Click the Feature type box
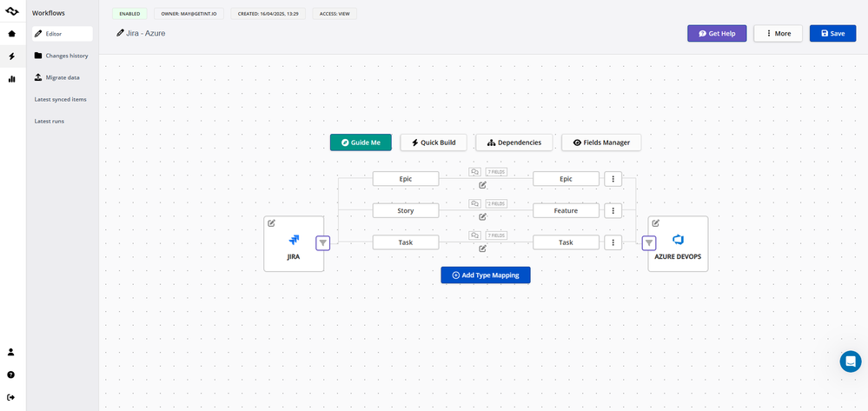The width and height of the screenshot is (868, 411). [566, 210]
